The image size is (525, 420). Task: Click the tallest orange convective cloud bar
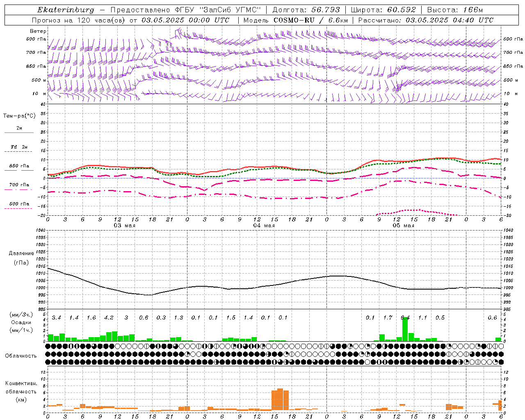click(x=280, y=399)
